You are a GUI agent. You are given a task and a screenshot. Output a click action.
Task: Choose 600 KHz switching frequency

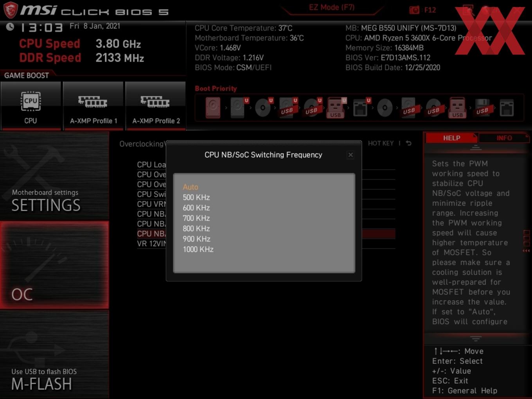pyautogui.click(x=196, y=208)
